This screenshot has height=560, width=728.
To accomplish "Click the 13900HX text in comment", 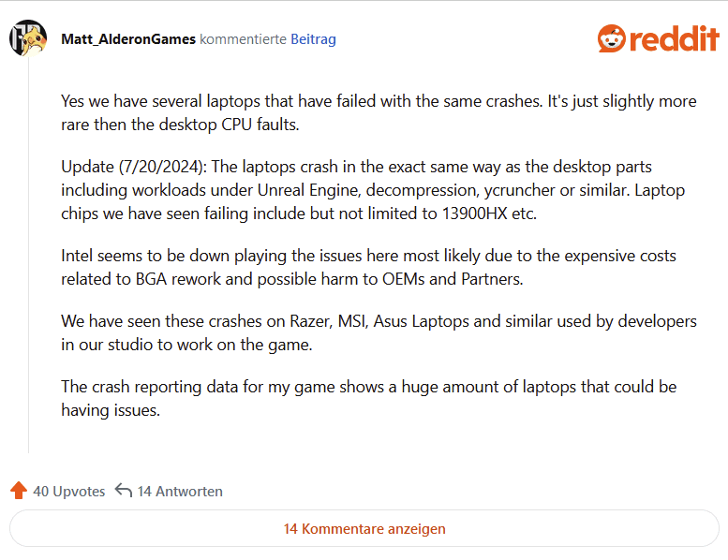I will [474, 214].
